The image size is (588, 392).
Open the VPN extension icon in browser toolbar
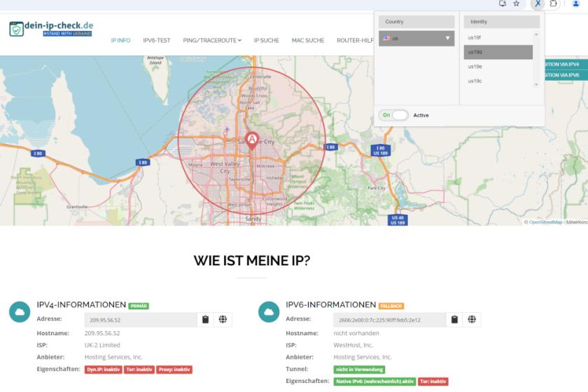(x=538, y=3)
